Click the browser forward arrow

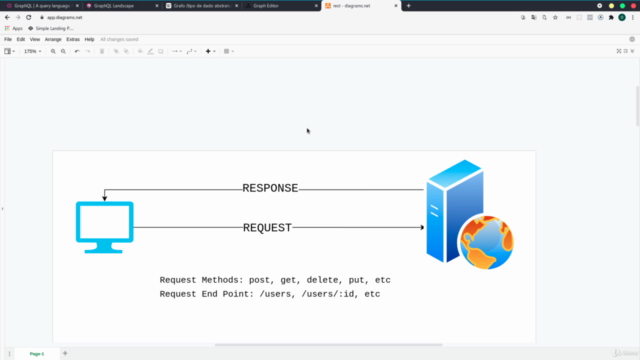pos(18,18)
